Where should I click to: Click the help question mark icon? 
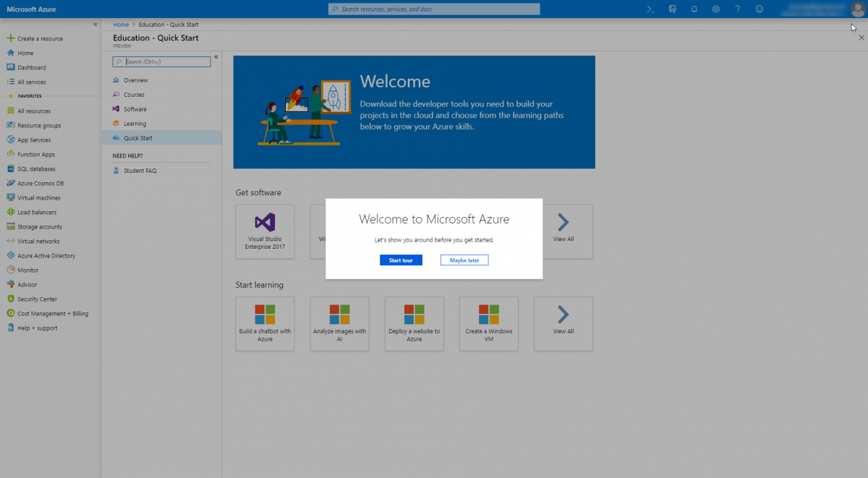pyautogui.click(x=737, y=9)
